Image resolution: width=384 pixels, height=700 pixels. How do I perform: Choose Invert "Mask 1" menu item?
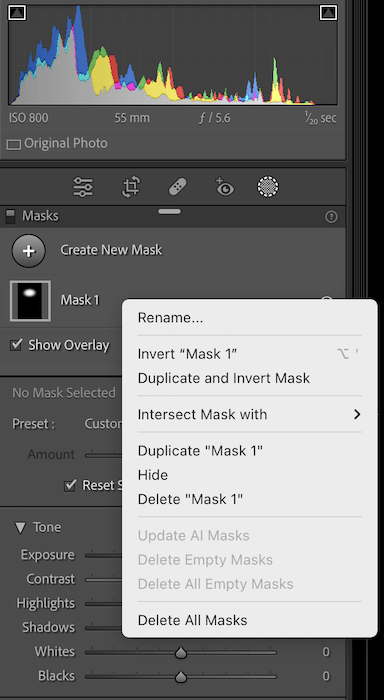click(x=250, y=354)
